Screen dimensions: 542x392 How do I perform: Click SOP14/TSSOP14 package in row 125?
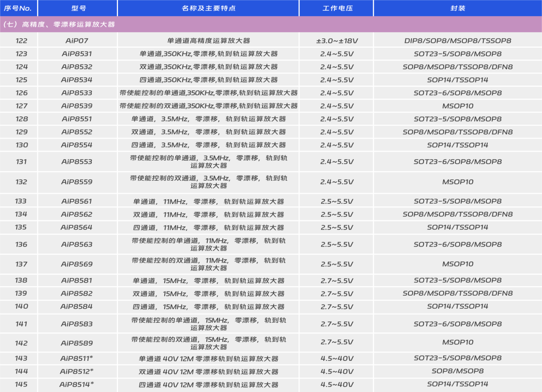coord(458,80)
